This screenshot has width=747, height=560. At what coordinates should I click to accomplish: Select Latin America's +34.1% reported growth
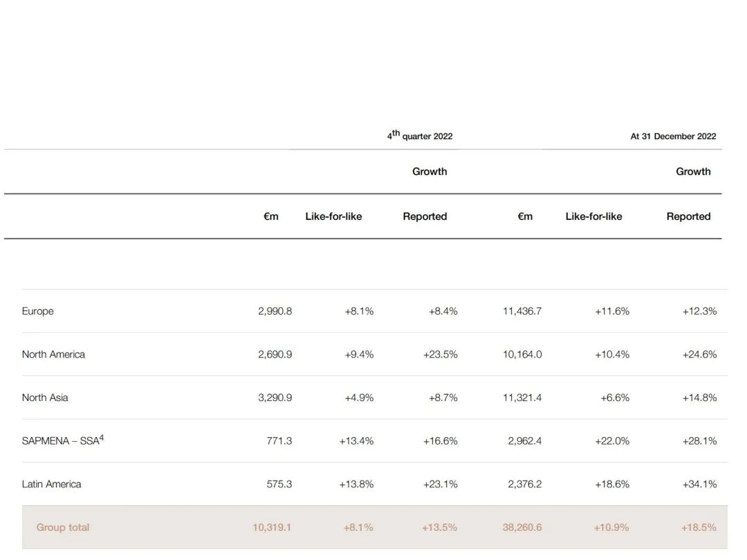click(699, 484)
